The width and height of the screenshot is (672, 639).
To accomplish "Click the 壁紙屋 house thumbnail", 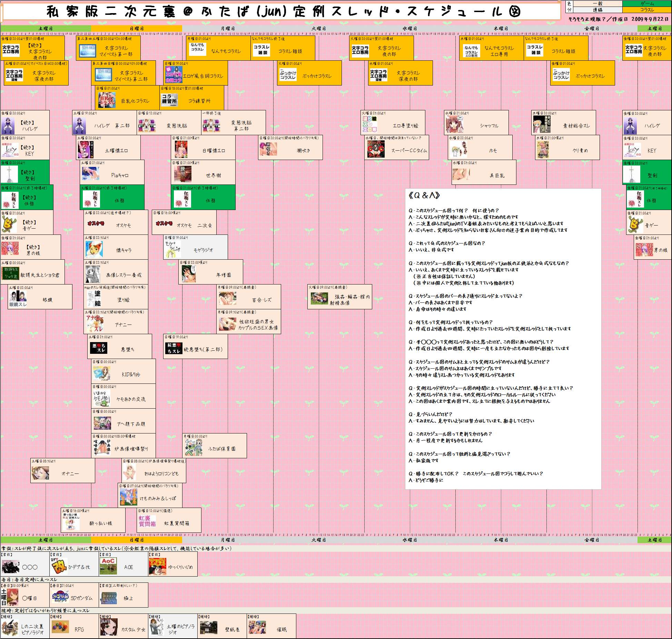I will coord(209,628).
